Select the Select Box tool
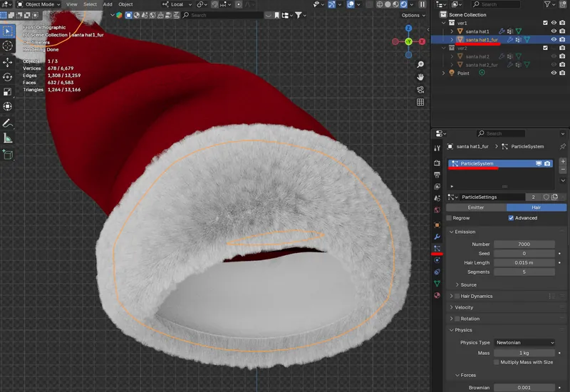 tap(8, 31)
